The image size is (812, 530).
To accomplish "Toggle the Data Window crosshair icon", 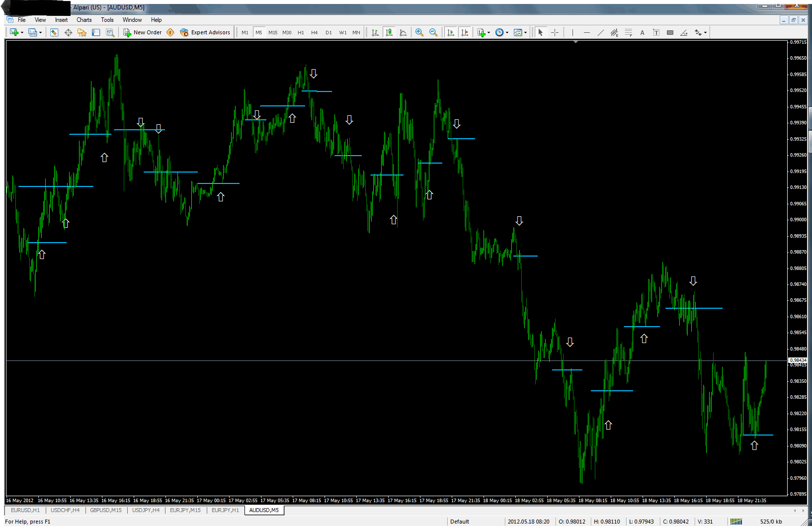I will (68, 32).
